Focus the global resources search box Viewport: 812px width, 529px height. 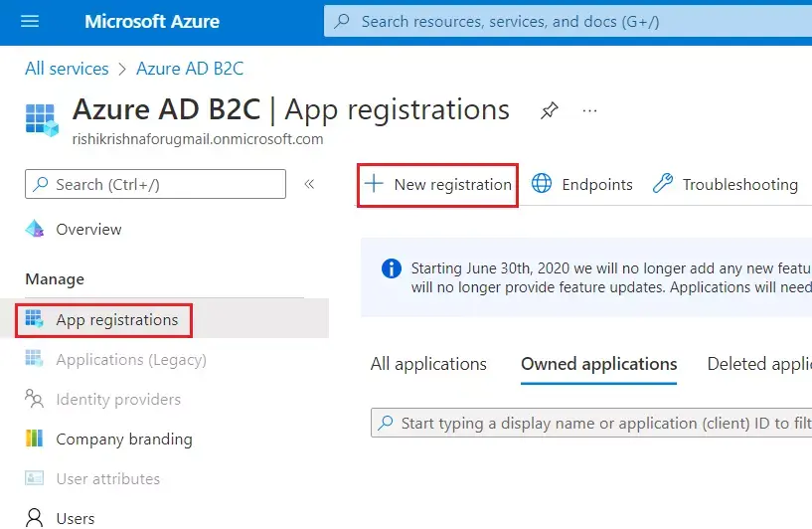(568, 22)
